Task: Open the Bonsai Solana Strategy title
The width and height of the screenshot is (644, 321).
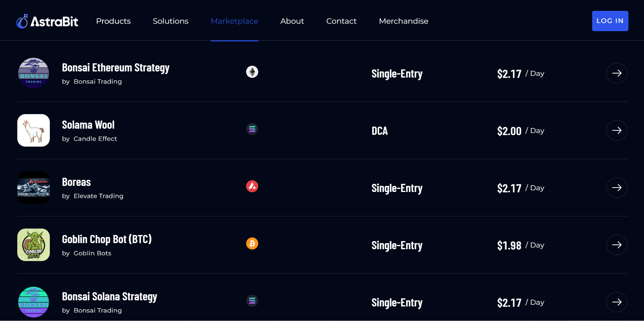Action: 109,297
